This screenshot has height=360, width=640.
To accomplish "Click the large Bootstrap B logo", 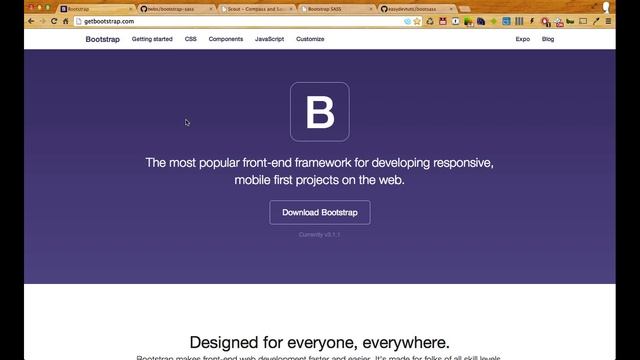I will 320,112.
